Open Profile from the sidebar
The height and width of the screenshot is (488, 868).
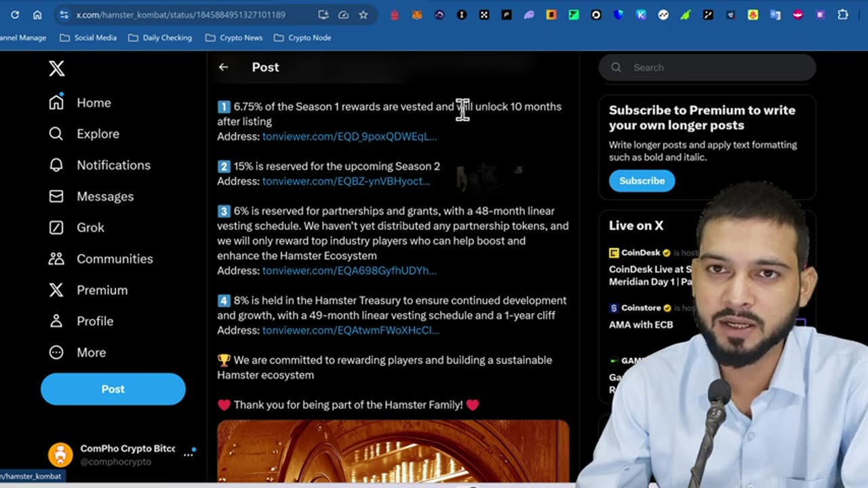(x=80, y=321)
